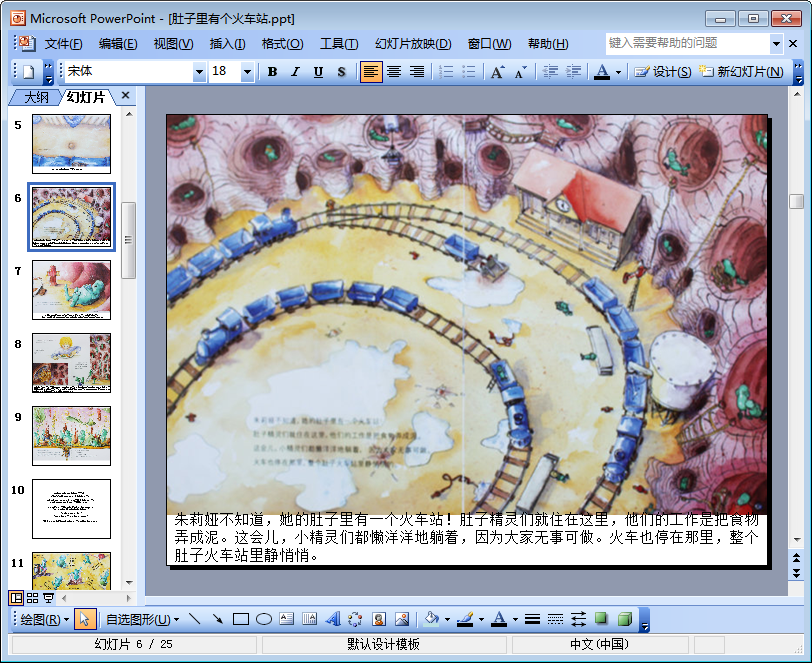Apply font color from toolbar
This screenshot has width=812, height=663.
[x=601, y=71]
